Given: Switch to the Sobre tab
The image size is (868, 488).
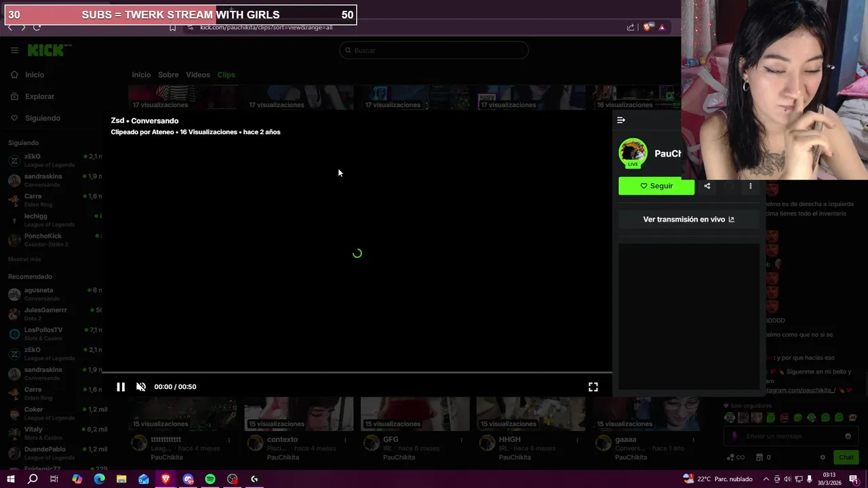Looking at the screenshot, I should coord(168,75).
